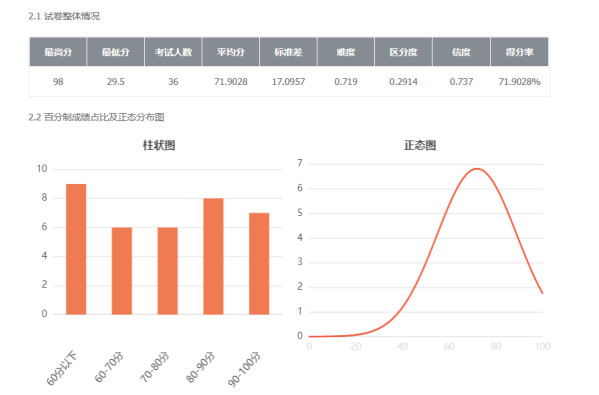Click the 难度 header cell
Image resolution: width=599 pixels, height=395 pixels.
346,52
